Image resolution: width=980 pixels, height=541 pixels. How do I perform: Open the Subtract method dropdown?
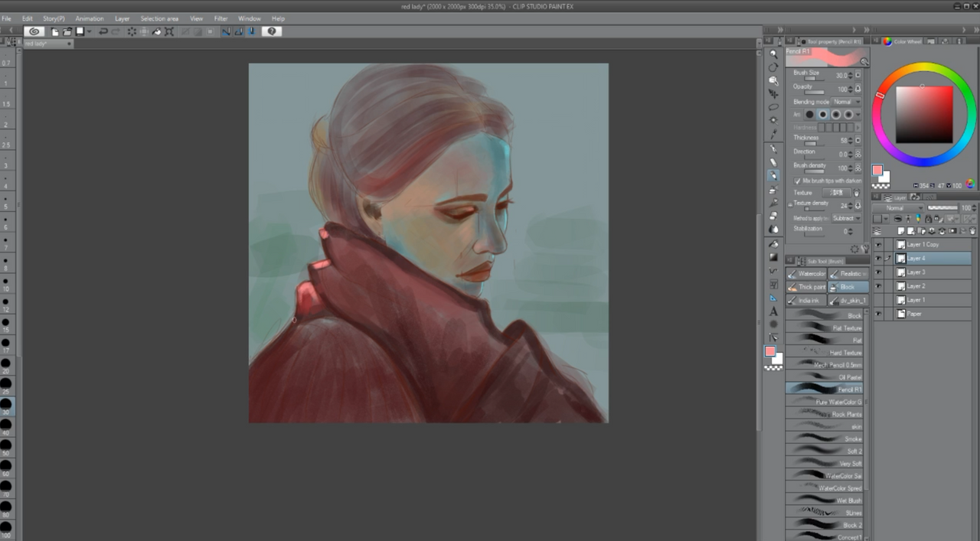click(846, 218)
